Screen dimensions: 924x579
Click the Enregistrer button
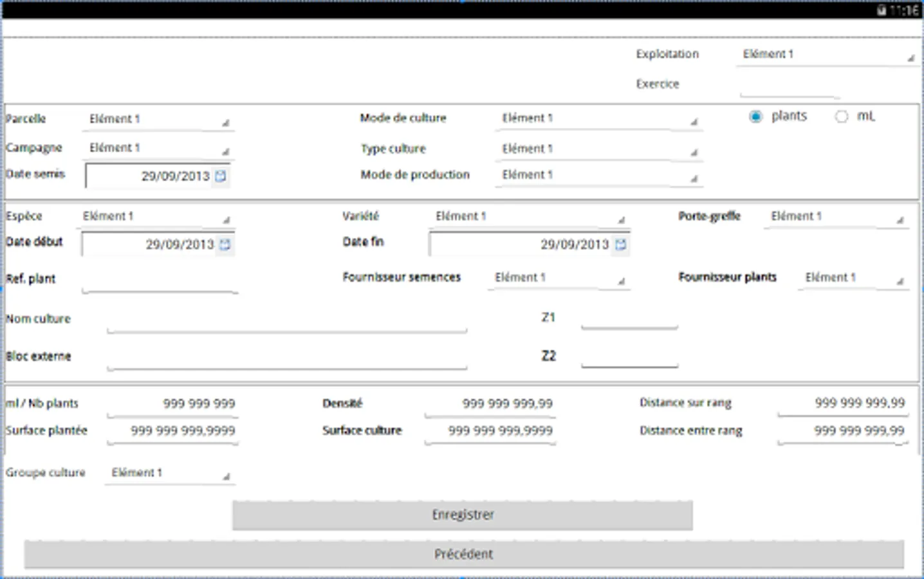tap(463, 515)
